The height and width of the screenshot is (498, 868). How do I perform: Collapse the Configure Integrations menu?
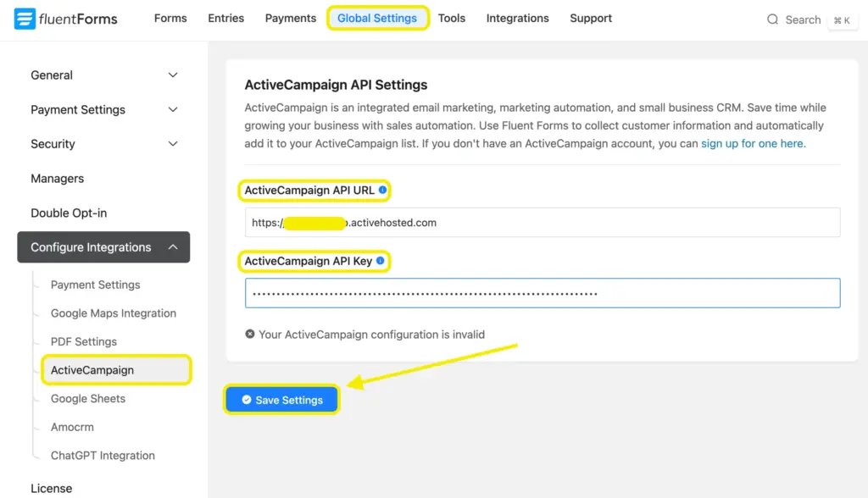pyautogui.click(x=173, y=247)
